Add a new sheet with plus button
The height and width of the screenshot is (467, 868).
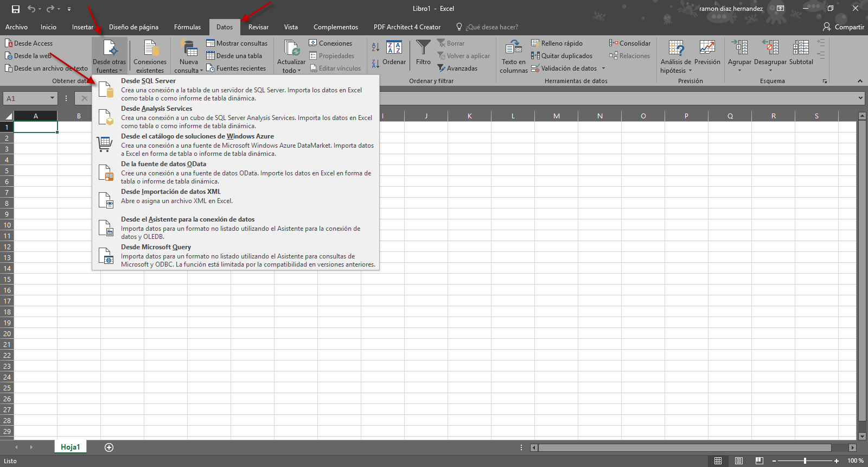tap(109, 447)
